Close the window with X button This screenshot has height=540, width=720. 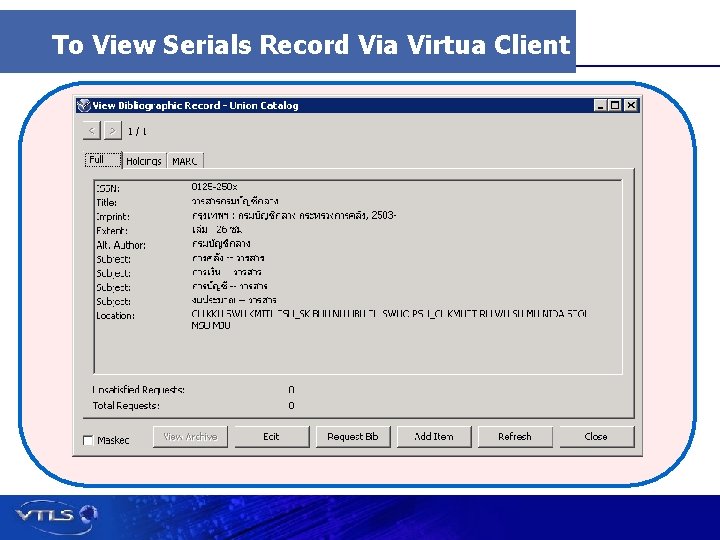631,106
